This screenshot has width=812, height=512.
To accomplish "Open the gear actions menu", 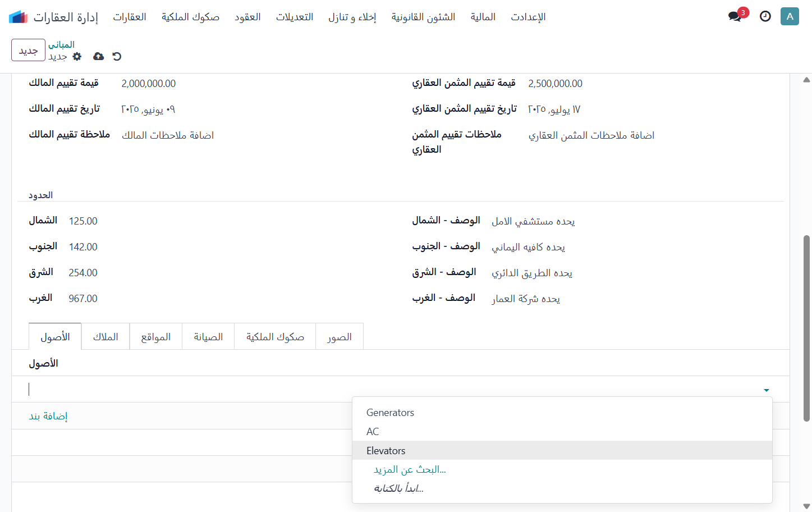I will 77,56.
